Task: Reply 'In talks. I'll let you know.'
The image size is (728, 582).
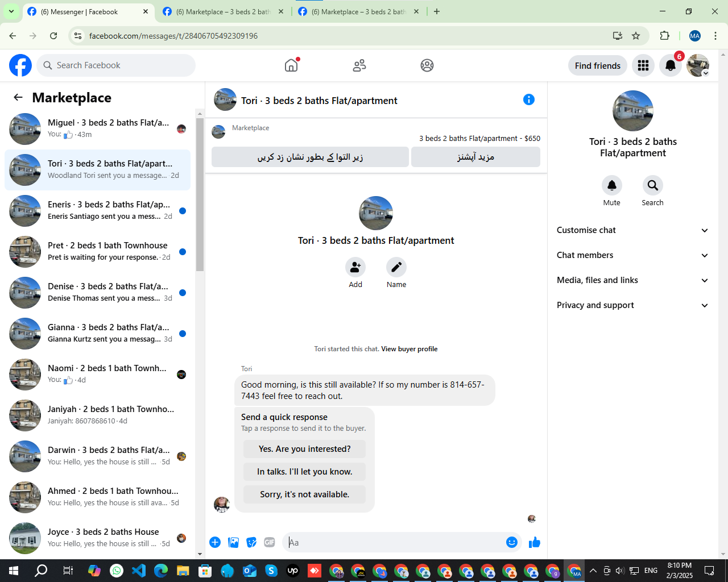Action: [304, 472]
